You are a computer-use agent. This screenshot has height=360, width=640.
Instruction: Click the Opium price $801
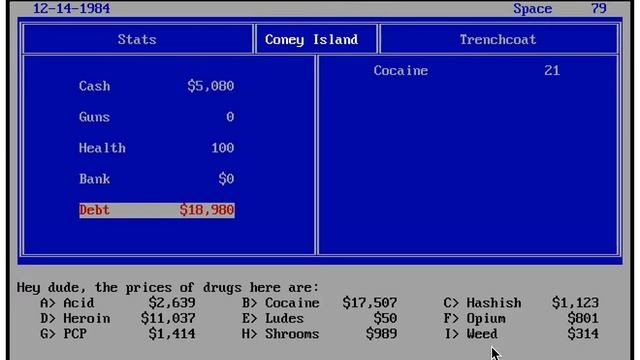click(583, 319)
